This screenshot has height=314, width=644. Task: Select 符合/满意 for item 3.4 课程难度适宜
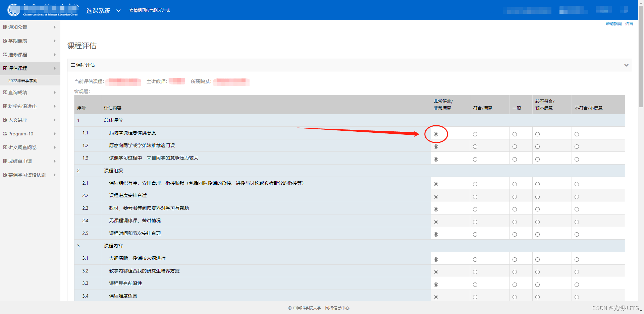475,297
